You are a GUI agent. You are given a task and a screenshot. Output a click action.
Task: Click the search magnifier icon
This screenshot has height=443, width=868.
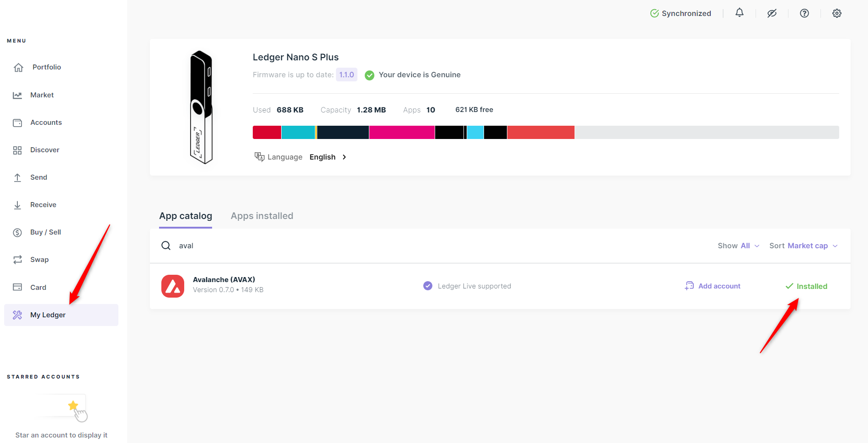coord(166,246)
